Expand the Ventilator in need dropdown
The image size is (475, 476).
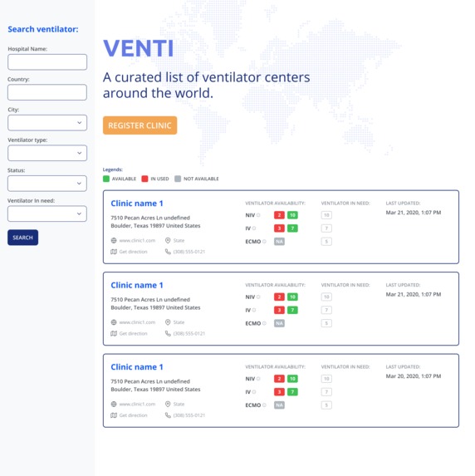[x=47, y=213]
